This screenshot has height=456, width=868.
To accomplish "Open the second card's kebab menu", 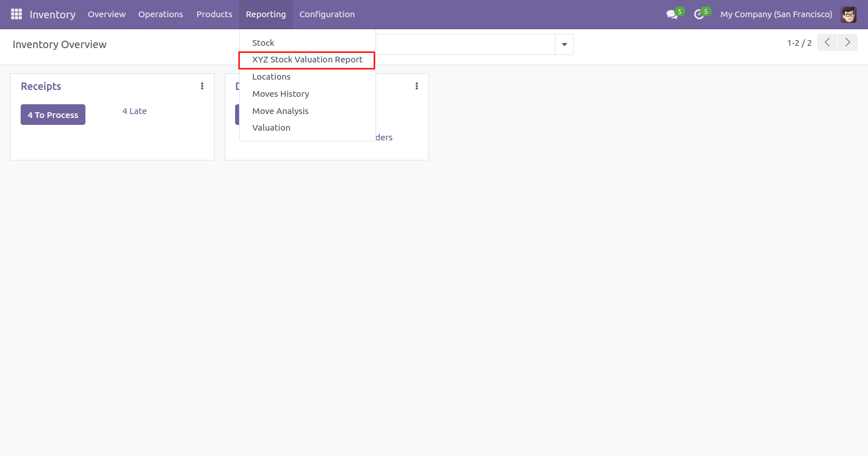I will [x=416, y=86].
